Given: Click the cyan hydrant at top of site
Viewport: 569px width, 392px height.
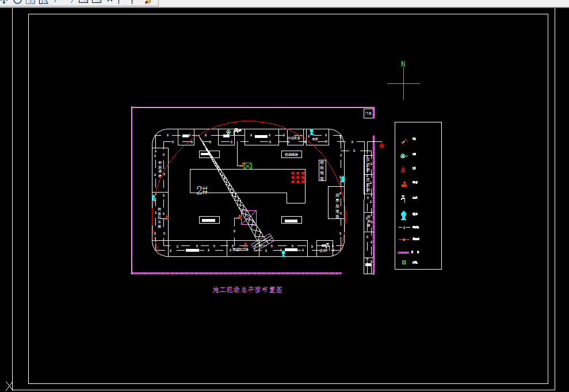Looking at the screenshot, I should (x=311, y=132).
